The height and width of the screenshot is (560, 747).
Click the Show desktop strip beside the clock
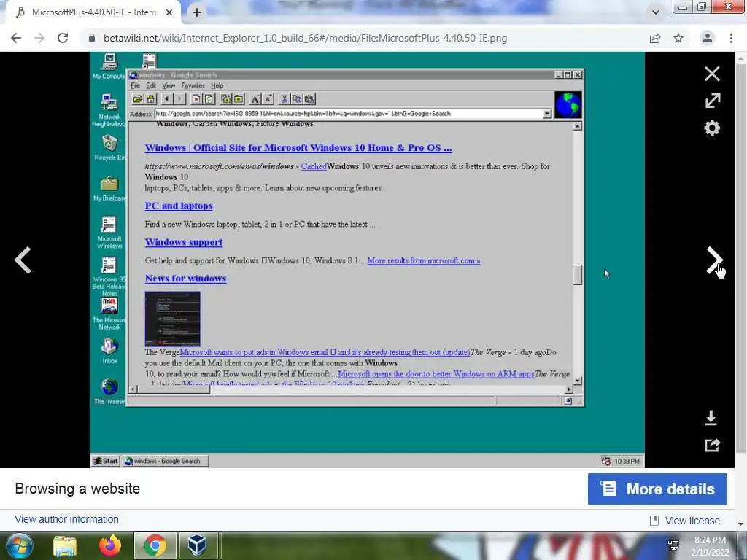[742, 546]
